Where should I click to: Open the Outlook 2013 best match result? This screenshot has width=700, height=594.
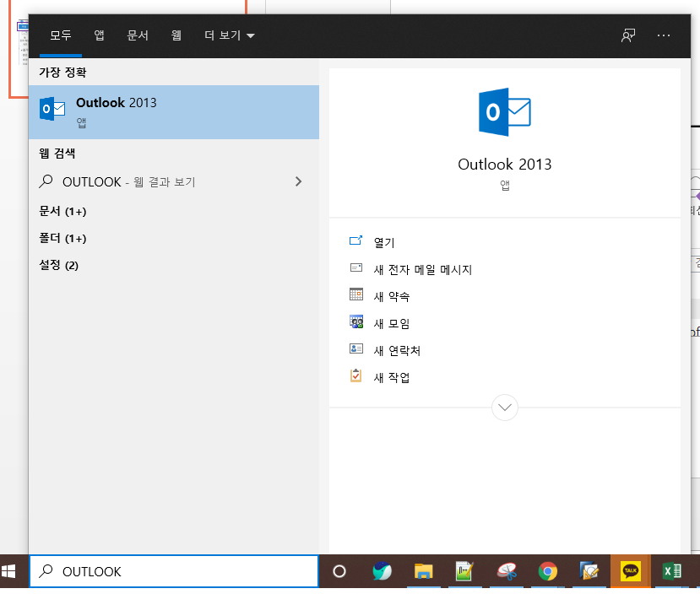(x=174, y=112)
